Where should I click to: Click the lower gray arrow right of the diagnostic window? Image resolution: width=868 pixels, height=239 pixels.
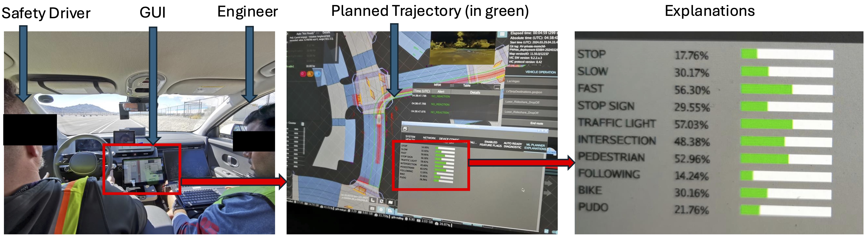tap(548, 193)
